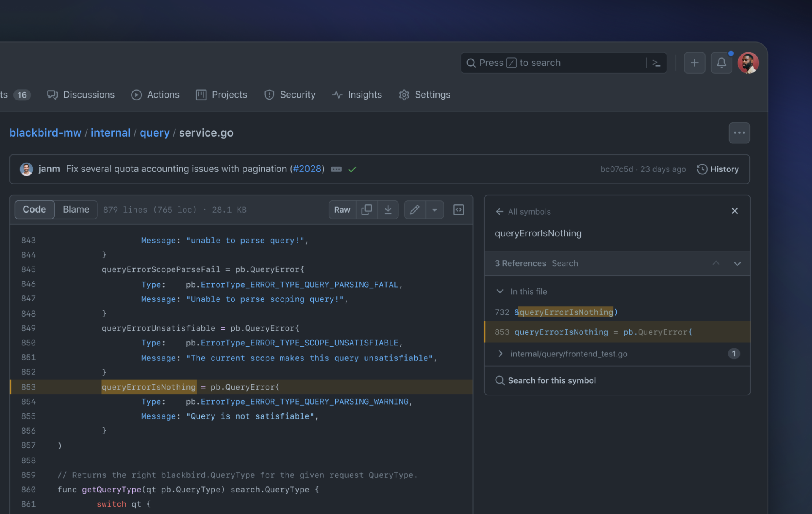Open the Actions menu tab
The width and height of the screenshot is (812, 514).
(156, 94)
